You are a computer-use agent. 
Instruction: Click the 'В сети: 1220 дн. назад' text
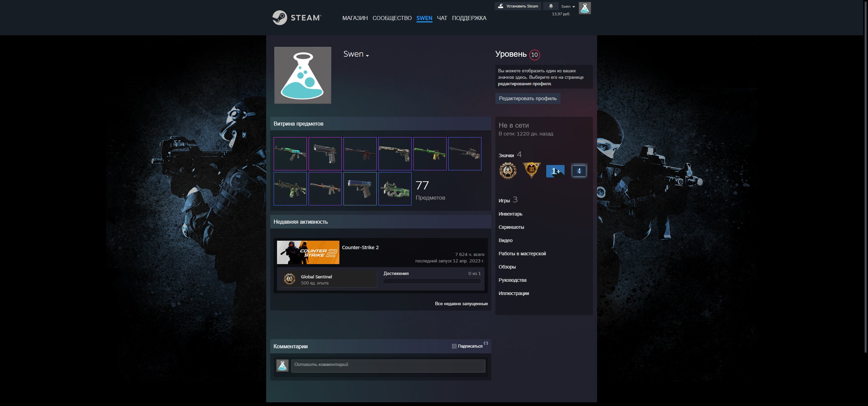526,134
